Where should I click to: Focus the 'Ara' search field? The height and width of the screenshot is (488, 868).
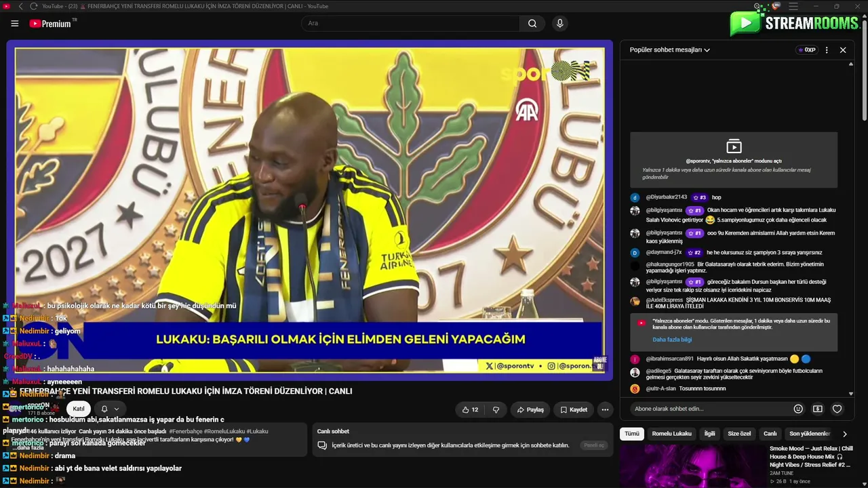410,23
